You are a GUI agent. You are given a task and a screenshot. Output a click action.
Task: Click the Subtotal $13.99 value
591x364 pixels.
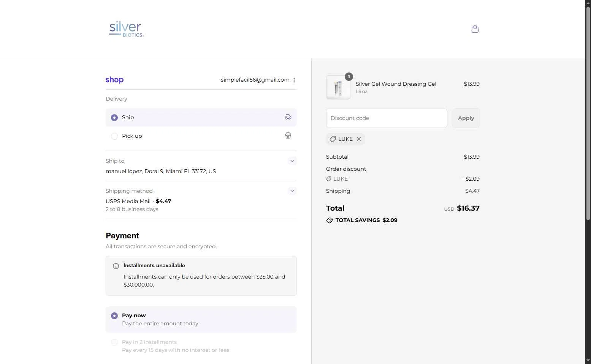(x=472, y=157)
